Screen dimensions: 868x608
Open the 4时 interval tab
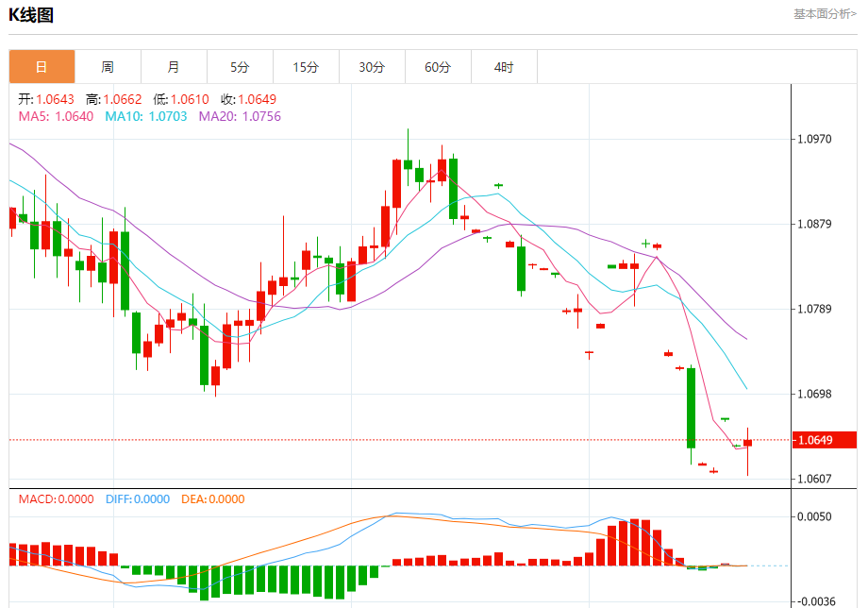pyautogui.click(x=504, y=67)
